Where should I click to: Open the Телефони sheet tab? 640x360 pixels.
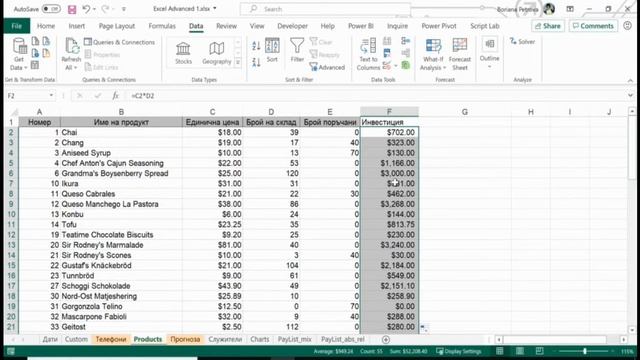click(x=111, y=339)
